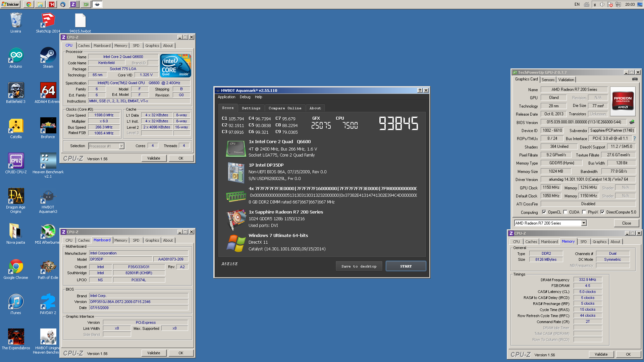Open Heaven Benchmark v2.1 shortcut
644x362 pixels.
point(48,166)
